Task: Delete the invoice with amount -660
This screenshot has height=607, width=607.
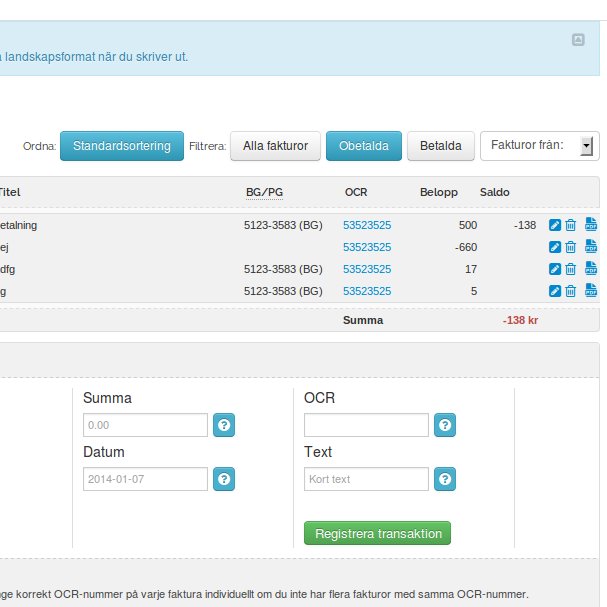Action: [571, 247]
